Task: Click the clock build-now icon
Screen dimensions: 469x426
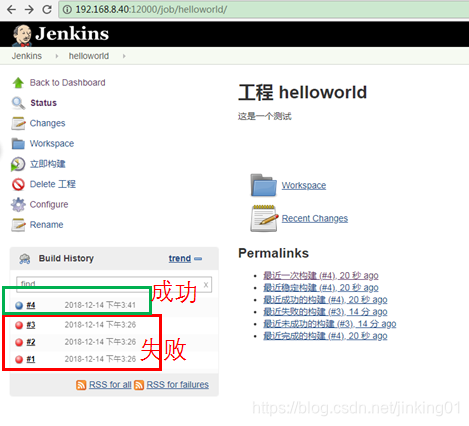Action: (x=18, y=164)
